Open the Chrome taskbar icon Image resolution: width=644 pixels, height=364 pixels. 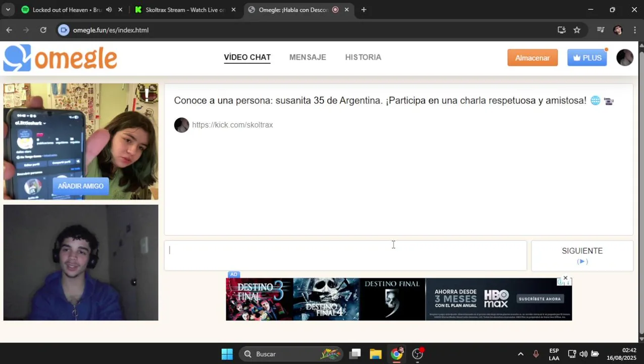[397, 354]
